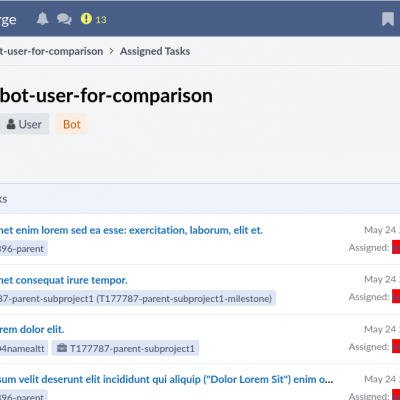Screen dimensions: 400x400
Task: Click the User tag badge
Action: 24,124
